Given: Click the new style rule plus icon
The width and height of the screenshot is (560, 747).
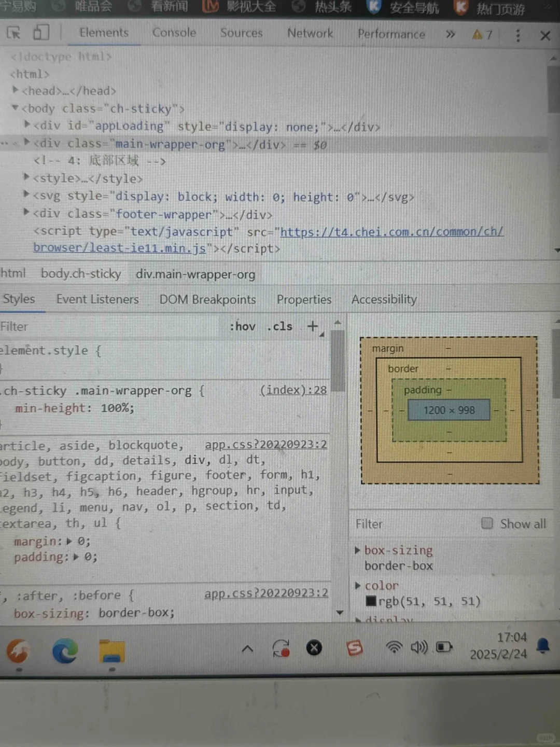Looking at the screenshot, I should pyautogui.click(x=313, y=326).
